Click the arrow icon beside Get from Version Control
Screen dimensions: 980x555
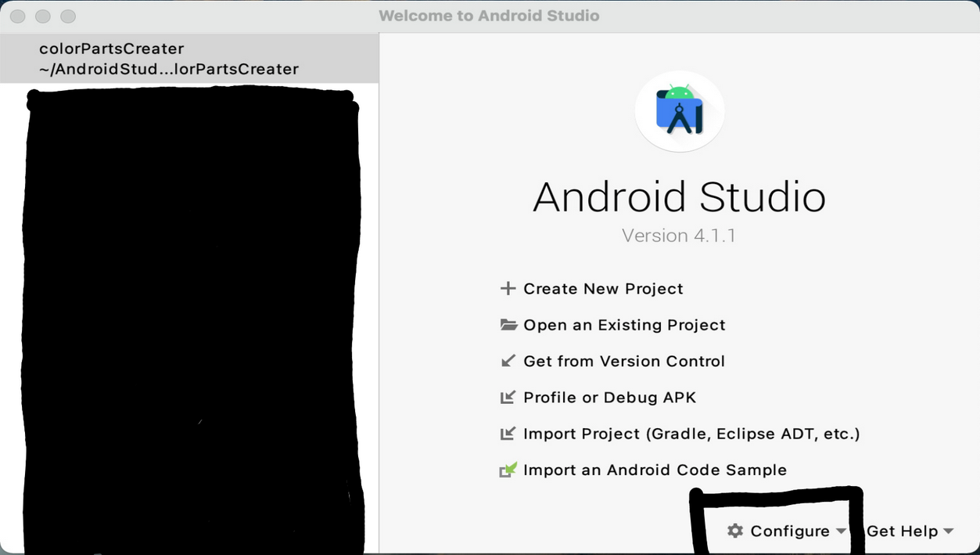pyautogui.click(x=508, y=361)
